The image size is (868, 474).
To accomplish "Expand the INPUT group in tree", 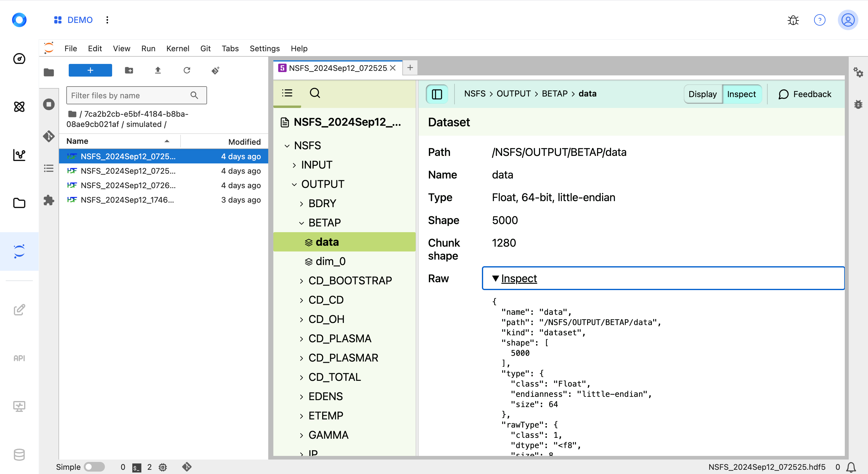I will click(x=294, y=165).
